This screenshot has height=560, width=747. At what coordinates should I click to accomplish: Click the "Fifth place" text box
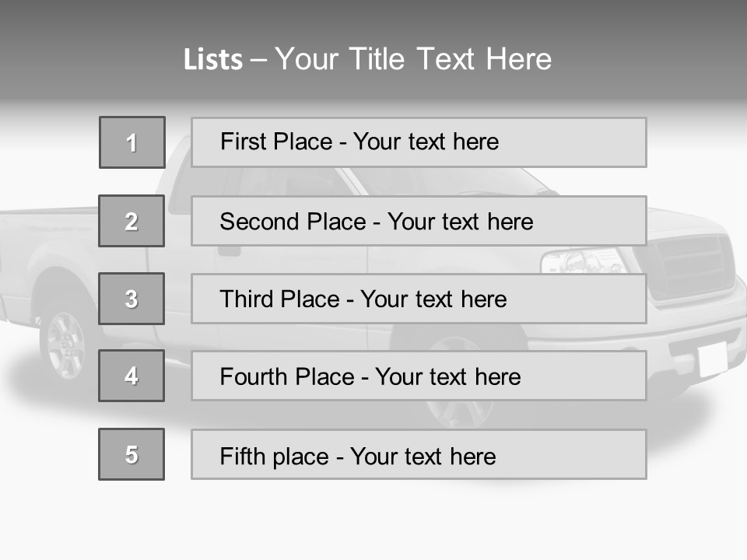[x=419, y=454]
